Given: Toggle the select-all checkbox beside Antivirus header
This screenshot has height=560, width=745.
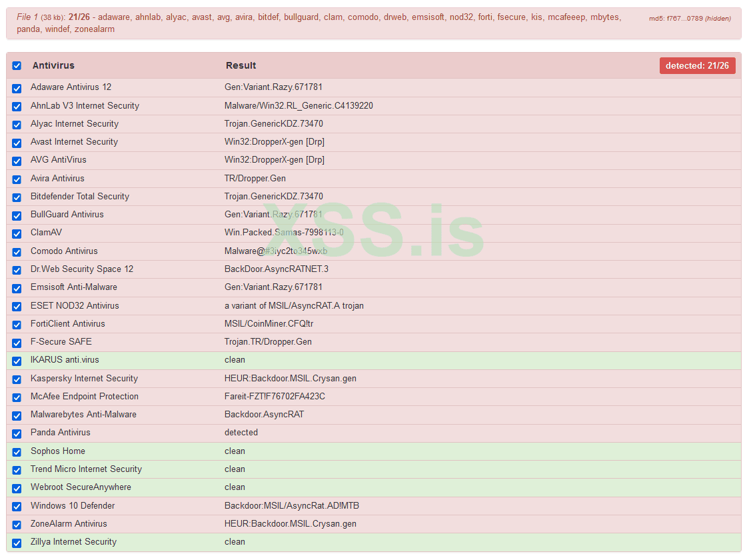Looking at the screenshot, I should tap(17, 65).
